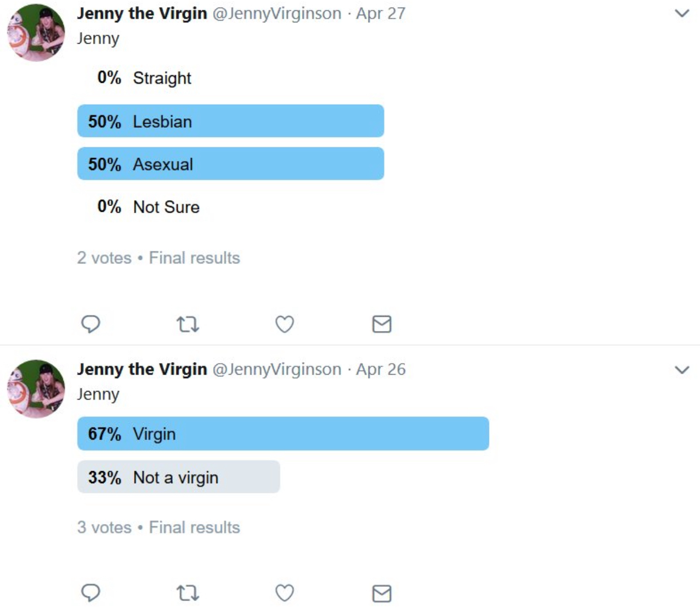Open the @JennyVirginson handle on the Apr 27 tweet
This screenshot has height=608, width=700.
coord(277,14)
